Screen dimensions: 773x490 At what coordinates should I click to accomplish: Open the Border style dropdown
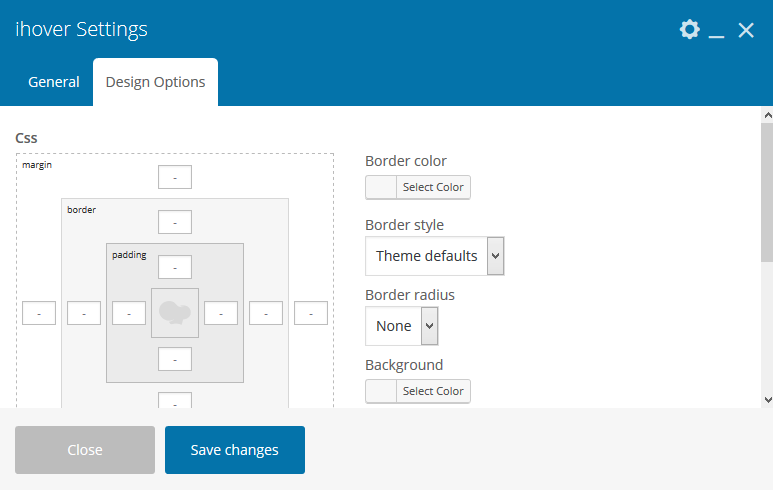[x=434, y=256]
